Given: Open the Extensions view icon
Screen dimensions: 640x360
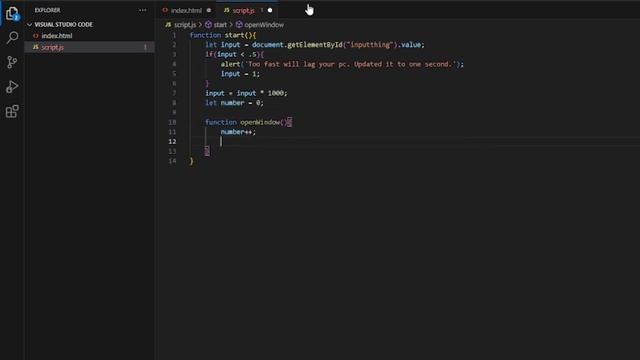Looking at the screenshot, I should [x=12, y=111].
